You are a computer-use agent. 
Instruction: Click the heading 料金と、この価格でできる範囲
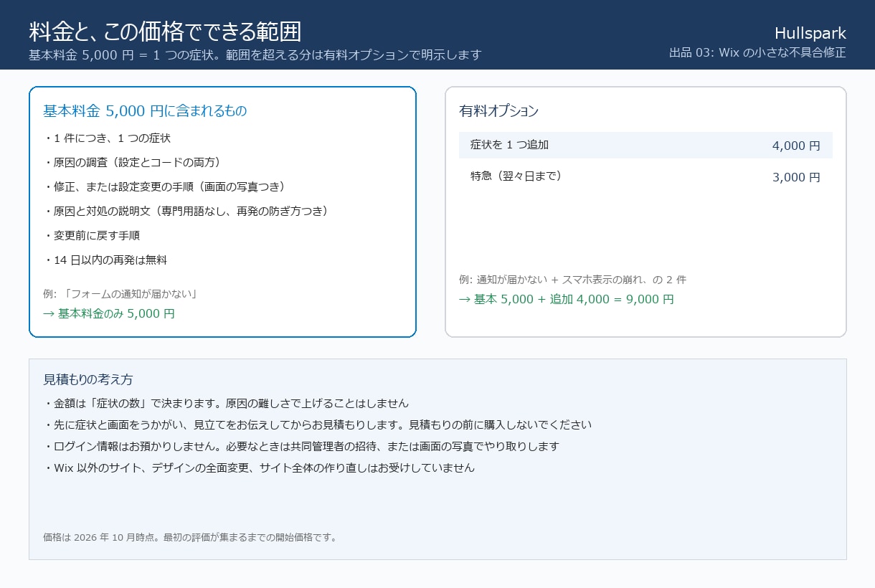(x=165, y=32)
